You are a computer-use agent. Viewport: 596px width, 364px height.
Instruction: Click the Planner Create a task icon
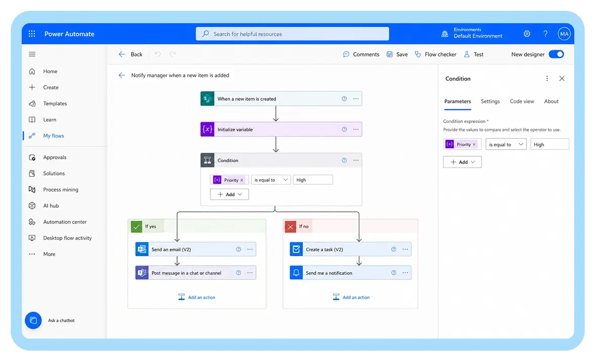click(x=296, y=250)
